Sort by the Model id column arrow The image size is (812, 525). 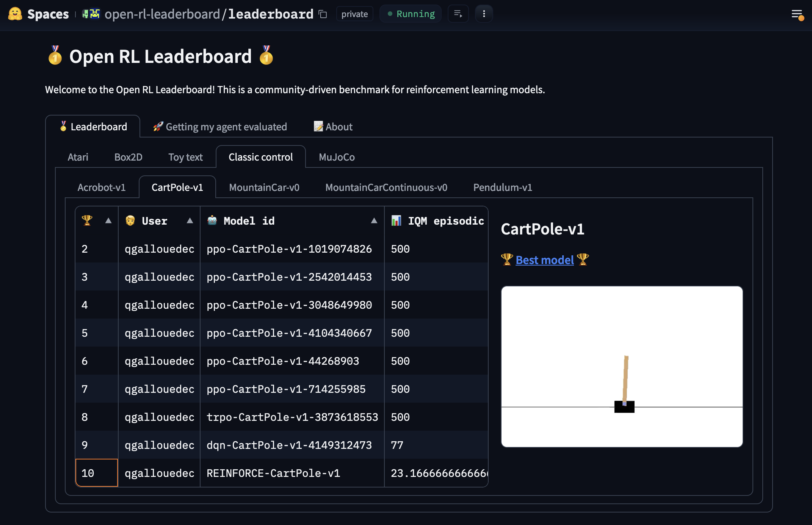(x=374, y=220)
